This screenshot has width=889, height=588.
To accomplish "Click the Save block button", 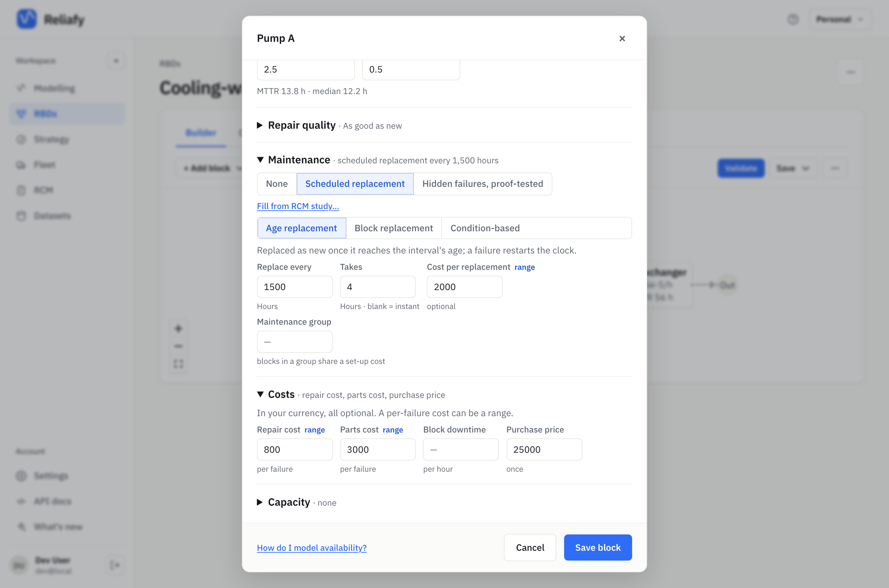I will [597, 547].
